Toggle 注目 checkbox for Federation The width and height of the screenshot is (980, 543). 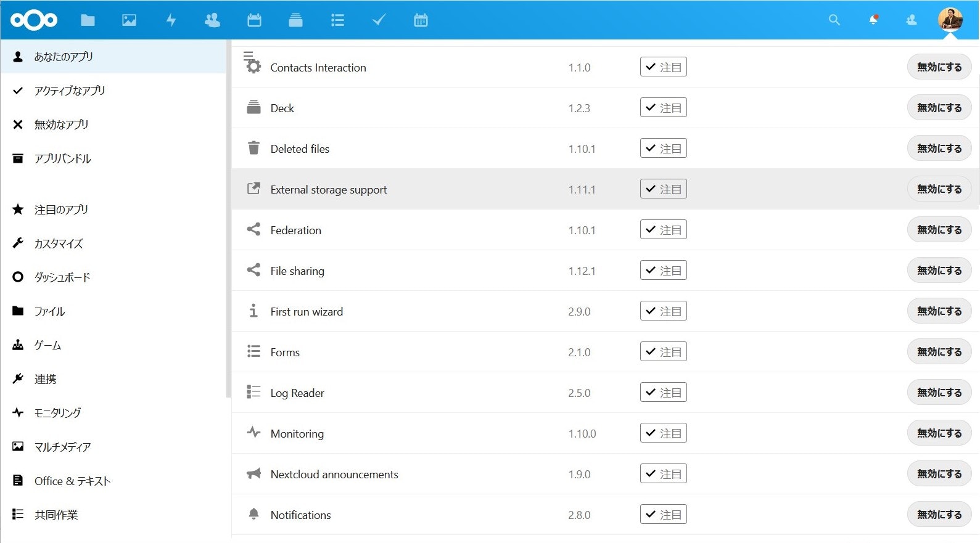(664, 230)
